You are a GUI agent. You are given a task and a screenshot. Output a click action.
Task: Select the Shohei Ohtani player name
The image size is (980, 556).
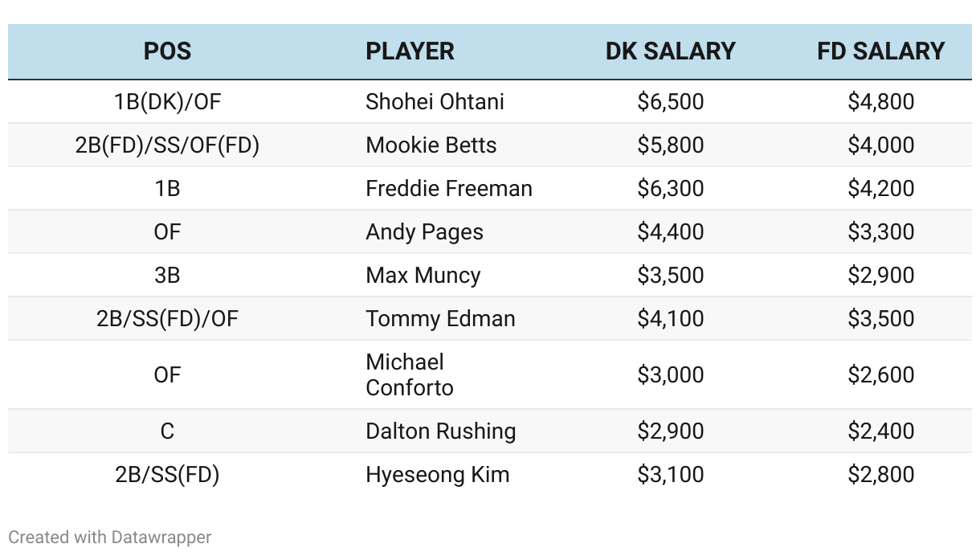click(x=435, y=102)
